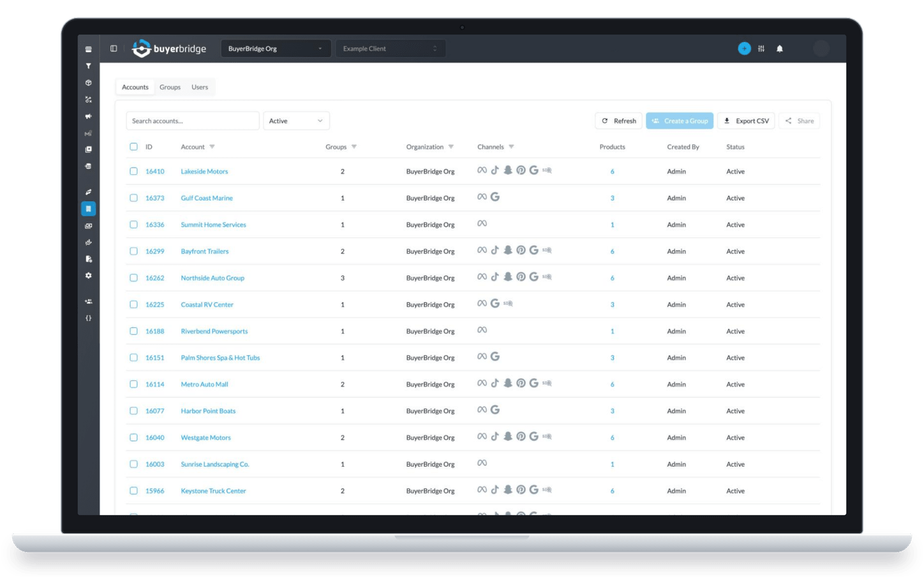Click the user avatar in the top bar

[x=821, y=48]
